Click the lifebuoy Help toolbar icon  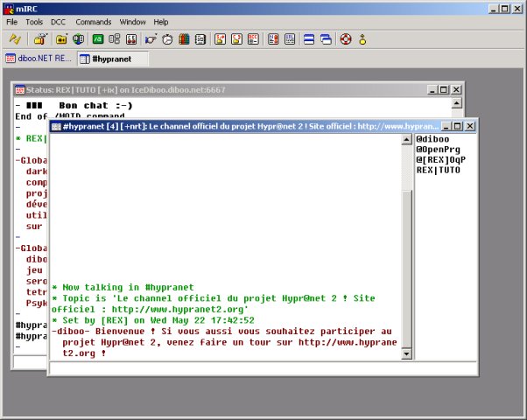(x=345, y=39)
